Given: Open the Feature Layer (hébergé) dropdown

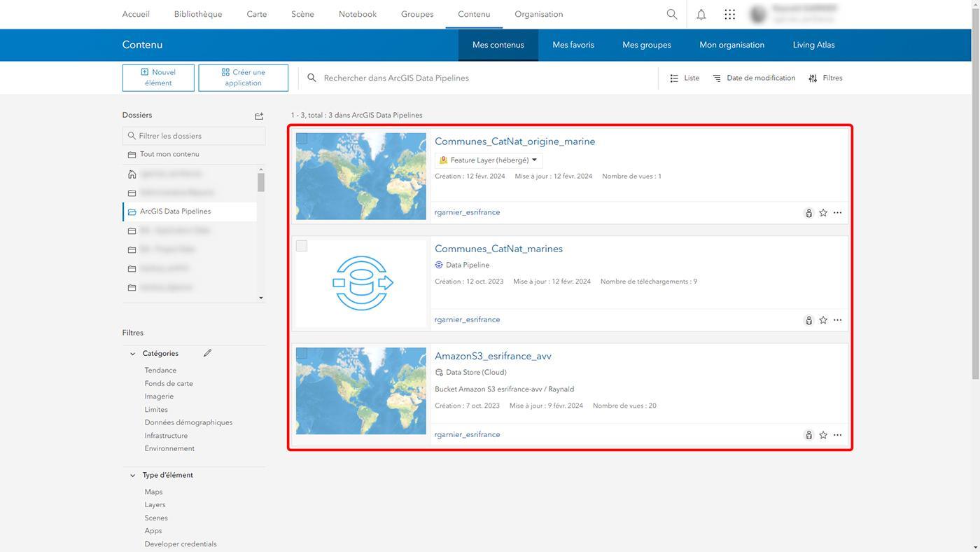Looking at the screenshot, I should pyautogui.click(x=489, y=160).
